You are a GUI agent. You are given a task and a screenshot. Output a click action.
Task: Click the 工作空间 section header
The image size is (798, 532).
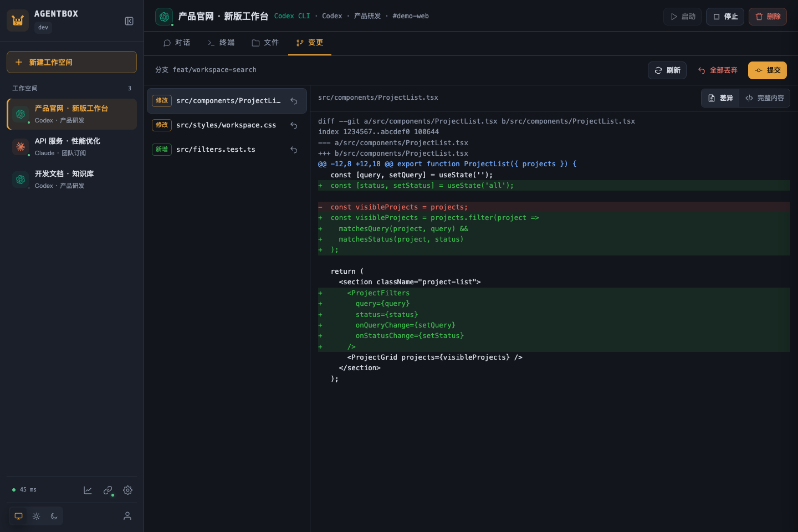[25, 88]
